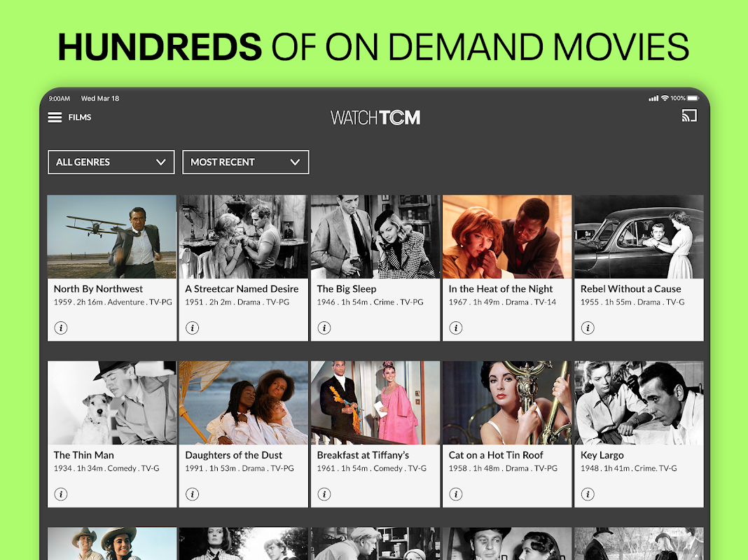Open info for North By Northwest
748x560 pixels.
click(x=61, y=328)
